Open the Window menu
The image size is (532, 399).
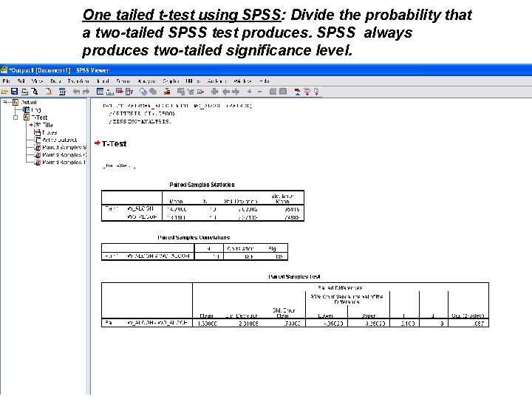click(x=242, y=81)
